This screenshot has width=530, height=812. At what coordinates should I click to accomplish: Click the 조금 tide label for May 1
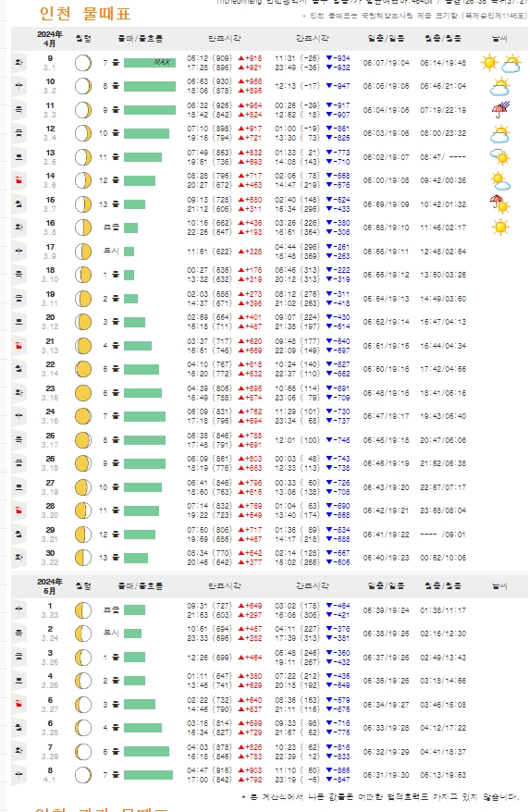(111, 610)
